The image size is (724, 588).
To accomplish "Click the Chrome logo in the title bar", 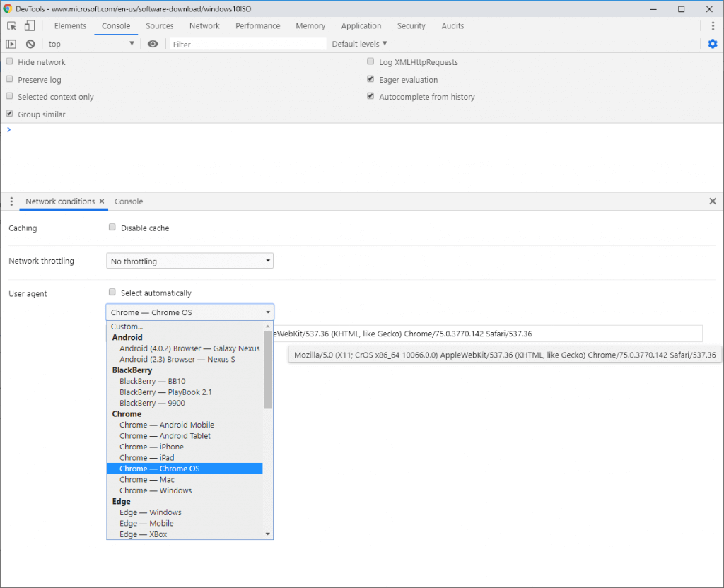I will point(7,8).
